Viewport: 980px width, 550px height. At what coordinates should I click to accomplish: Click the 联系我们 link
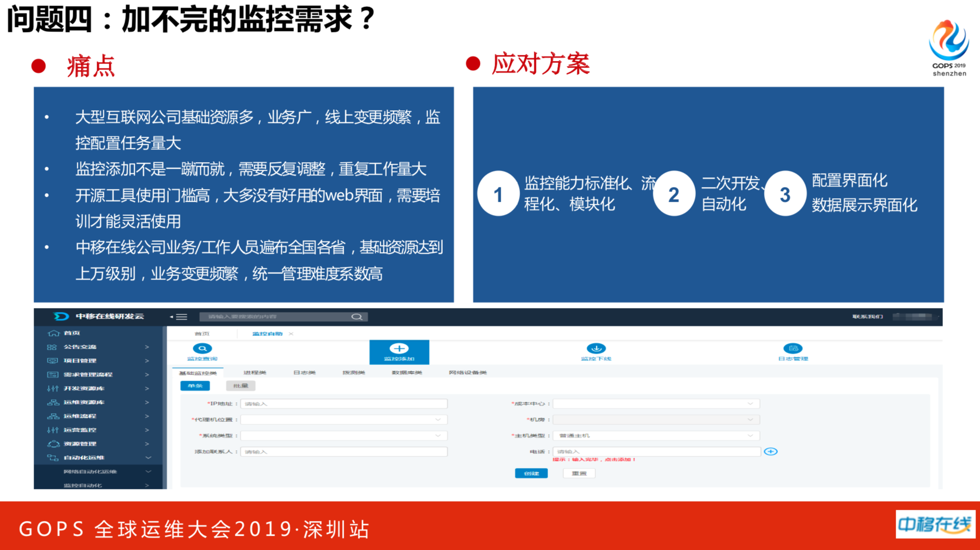867,317
